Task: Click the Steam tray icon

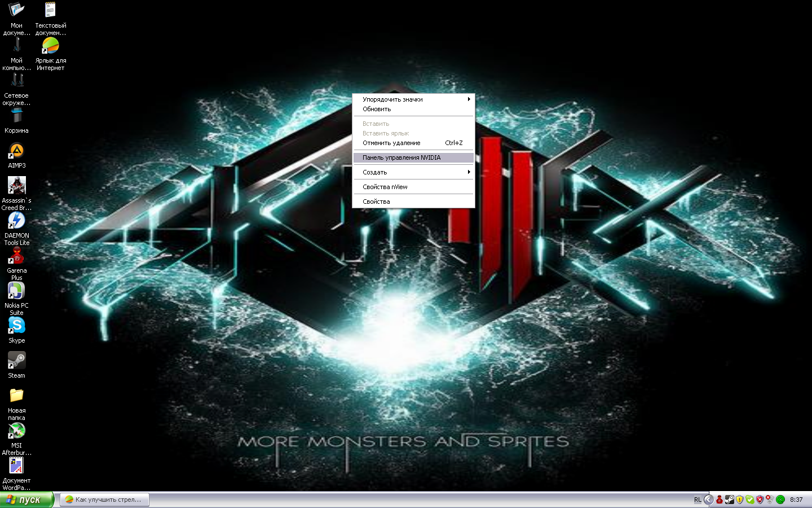Action: coord(730,499)
